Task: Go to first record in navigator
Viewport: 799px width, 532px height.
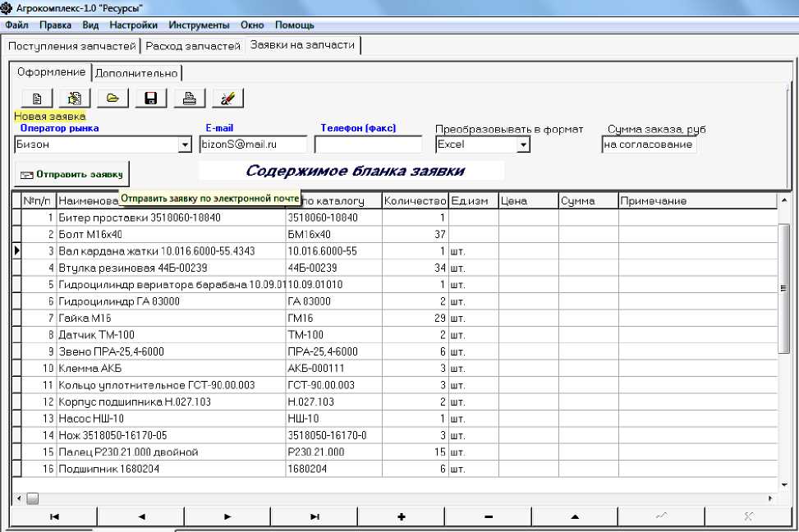Action: pos(54,516)
